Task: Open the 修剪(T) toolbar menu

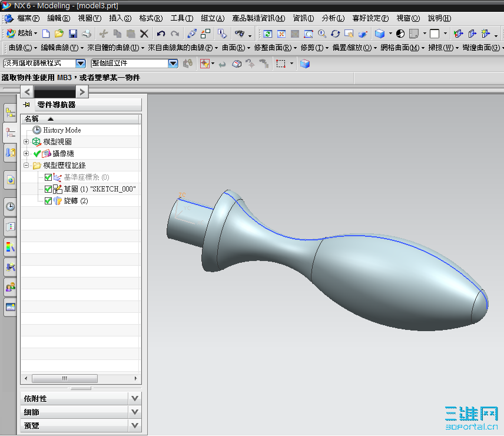Action: (314, 48)
